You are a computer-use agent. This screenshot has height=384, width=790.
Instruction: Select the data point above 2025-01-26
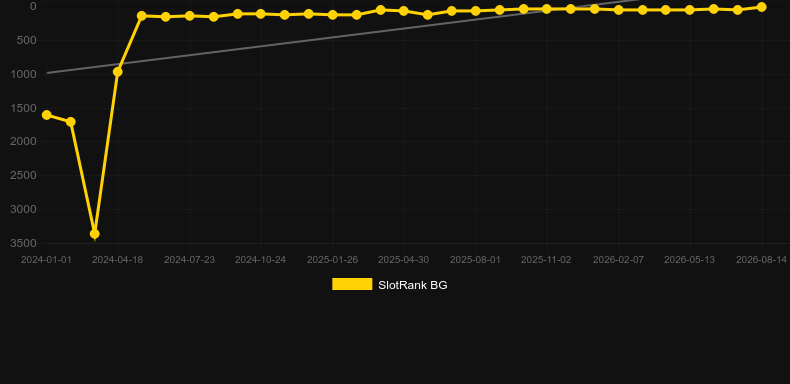333,15
